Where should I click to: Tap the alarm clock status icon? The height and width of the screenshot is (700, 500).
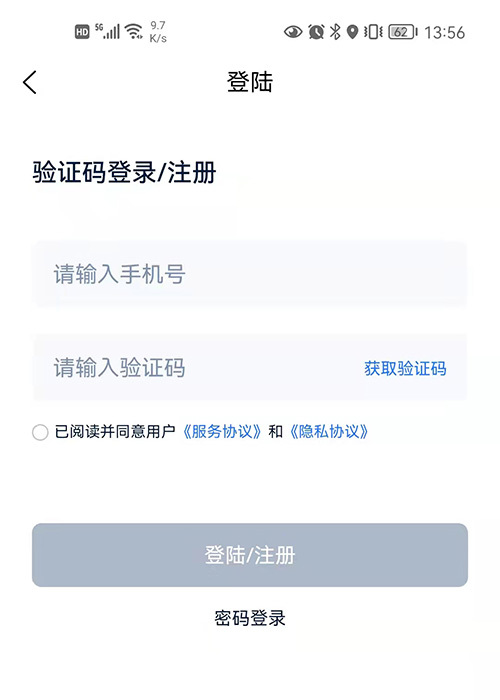pos(316,32)
